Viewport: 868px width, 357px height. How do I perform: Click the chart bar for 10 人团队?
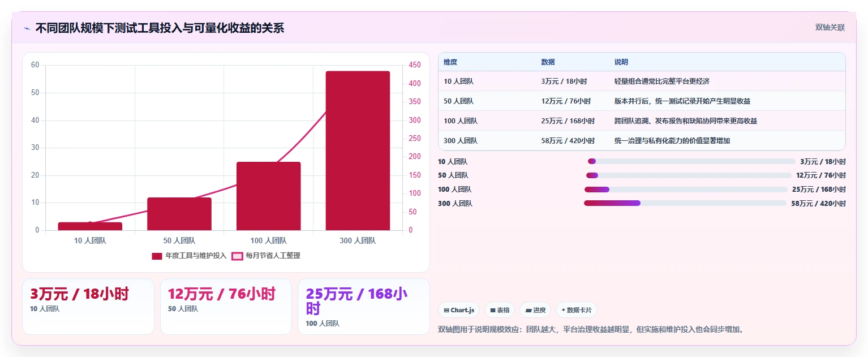90,226
